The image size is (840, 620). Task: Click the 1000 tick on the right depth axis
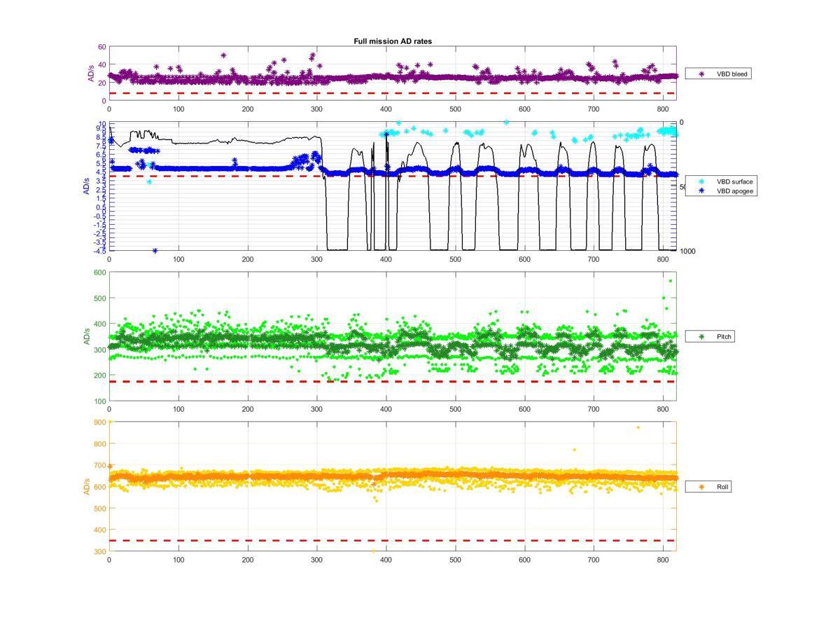(x=687, y=251)
